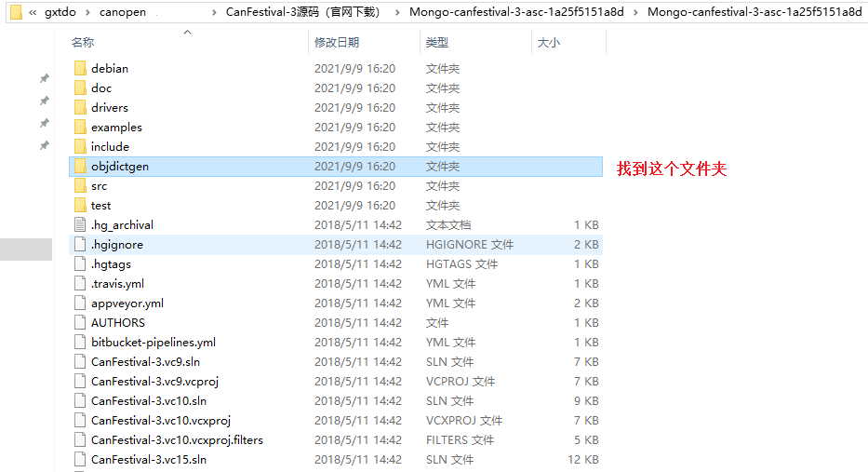
Task: Open the chevron dropdown before CanFestival-3源码
Action: 214,12
